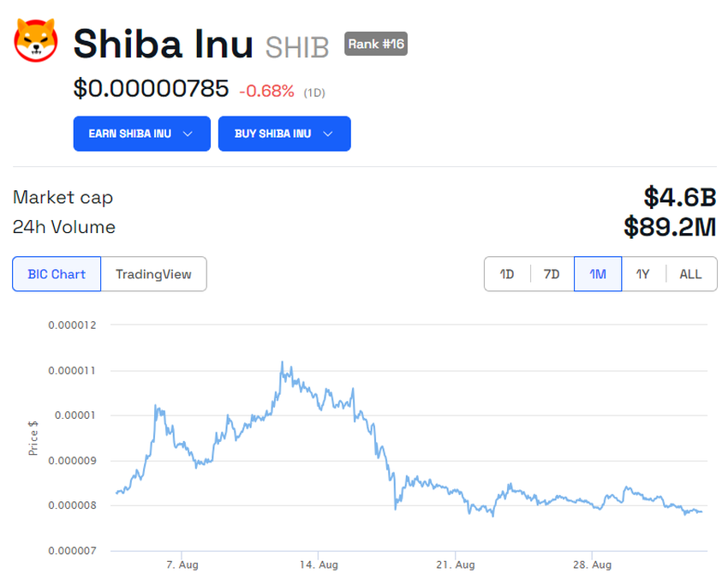Select the 7D timeframe

tap(552, 274)
